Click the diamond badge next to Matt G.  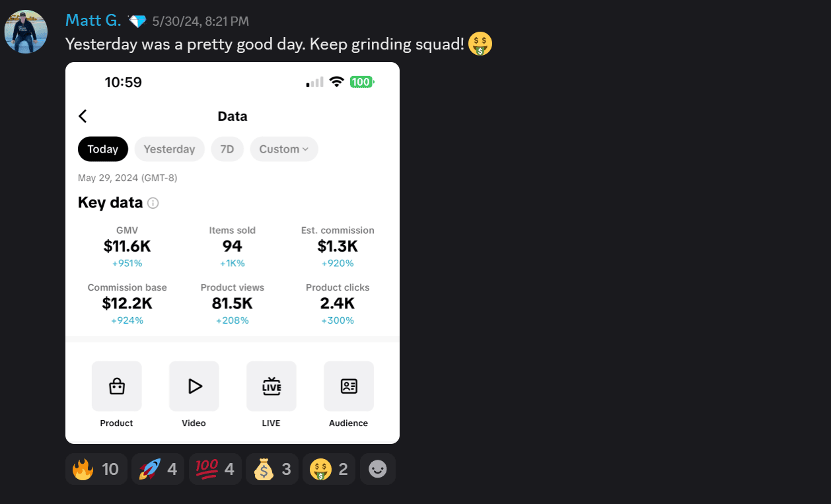[x=137, y=21]
